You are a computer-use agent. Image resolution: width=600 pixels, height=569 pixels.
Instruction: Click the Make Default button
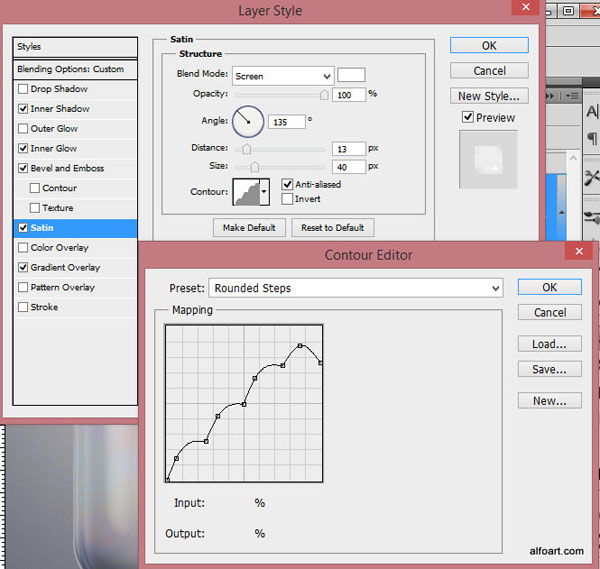249,228
